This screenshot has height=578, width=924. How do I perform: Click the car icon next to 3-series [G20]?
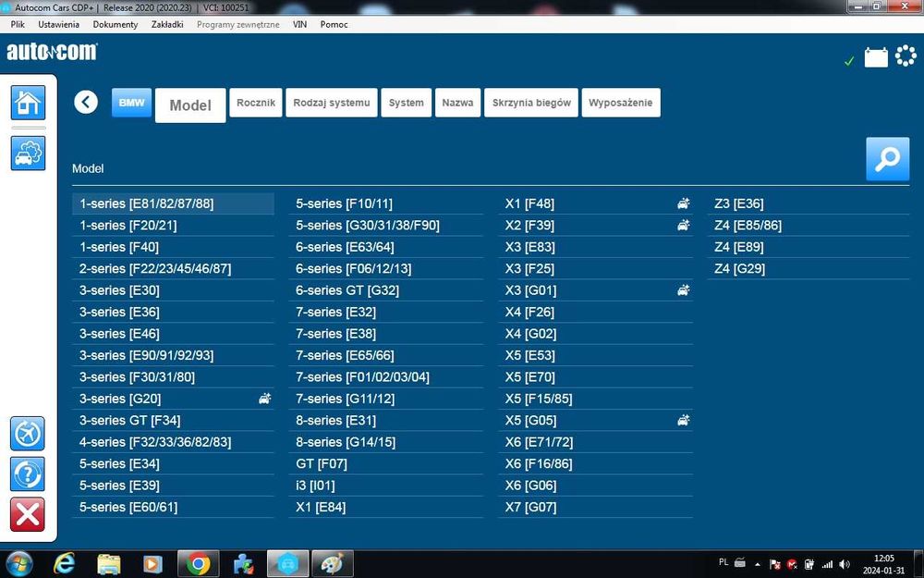point(264,399)
